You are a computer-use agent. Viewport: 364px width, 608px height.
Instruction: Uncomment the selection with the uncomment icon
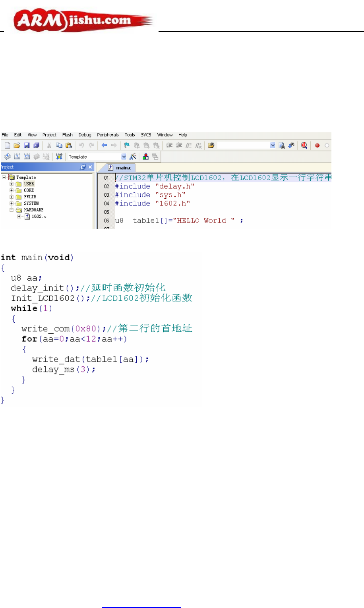(199, 145)
